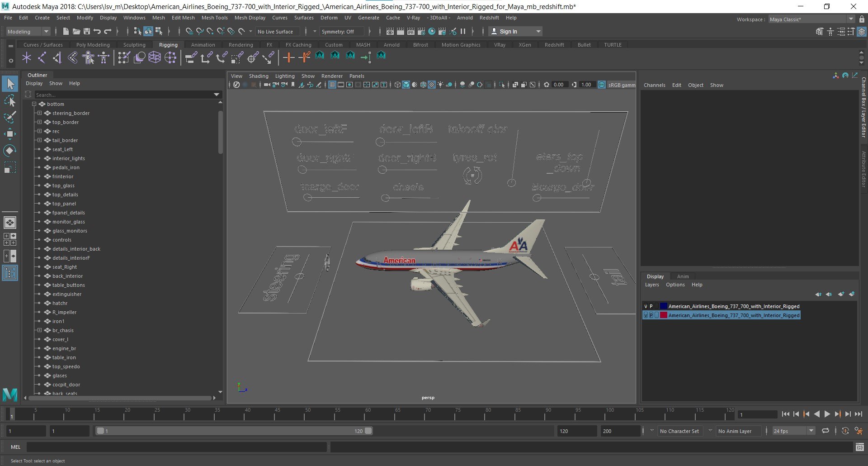Click Go to start of playback range
The image size is (868, 466).
[786, 414]
